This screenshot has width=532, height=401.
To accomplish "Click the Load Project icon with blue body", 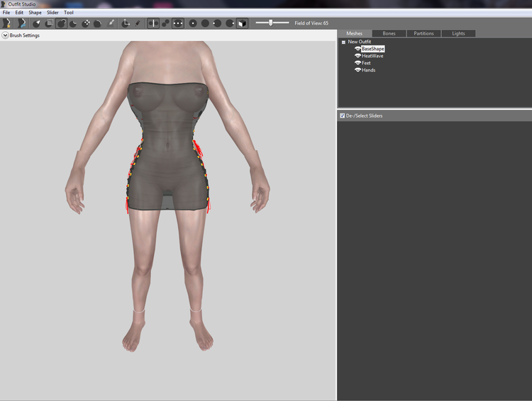I will [x=22, y=23].
